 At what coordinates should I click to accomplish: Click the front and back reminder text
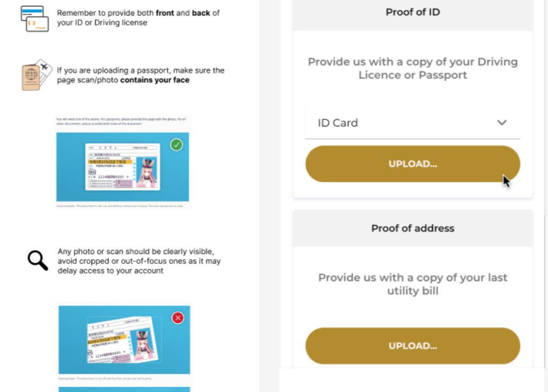(x=138, y=18)
